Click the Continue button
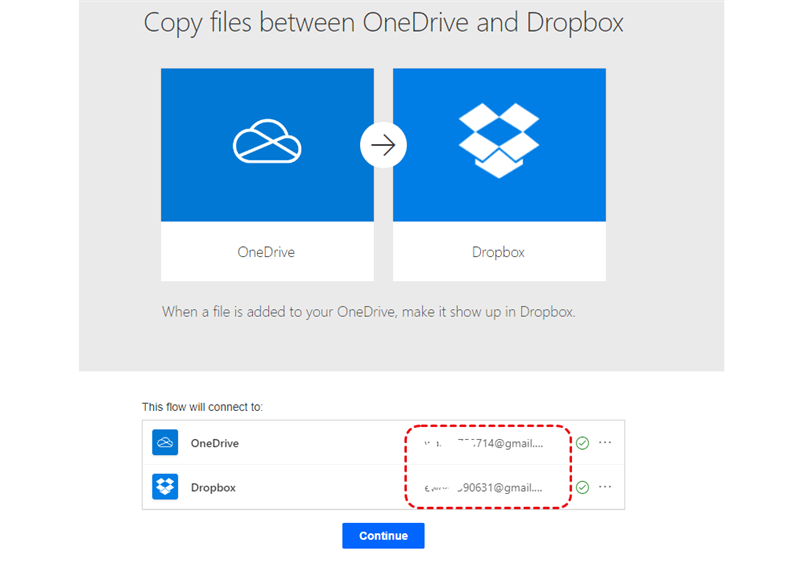Viewport: 800px width, 572px height. (x=383, y=535)
